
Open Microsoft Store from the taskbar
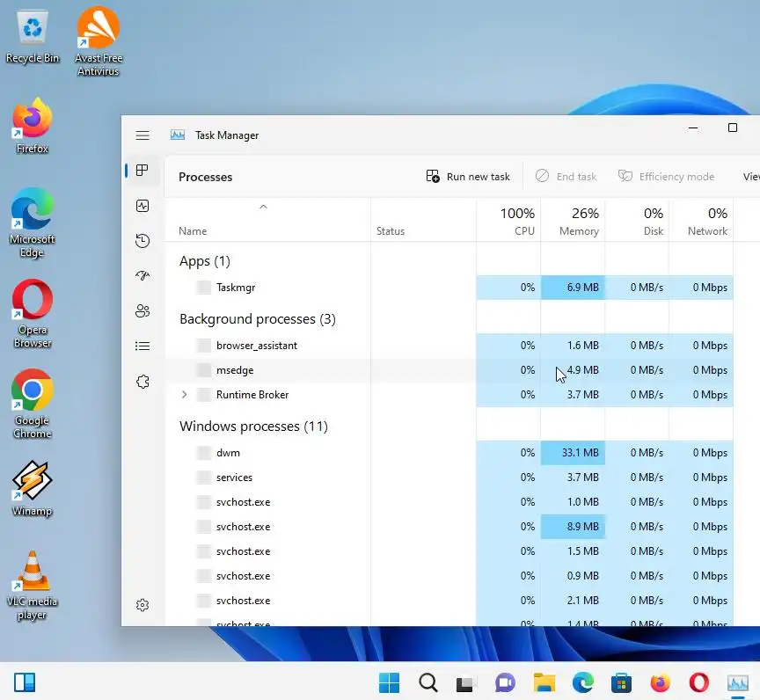pos(621,683)
